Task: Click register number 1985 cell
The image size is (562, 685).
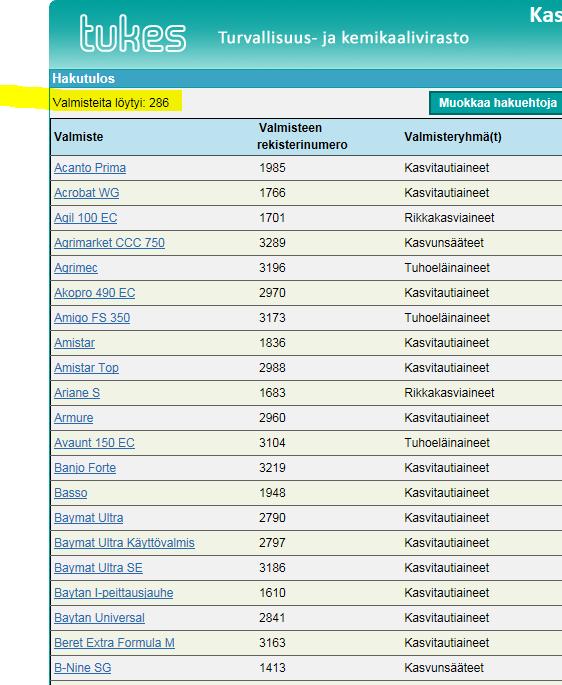Action: click(272, 168)
